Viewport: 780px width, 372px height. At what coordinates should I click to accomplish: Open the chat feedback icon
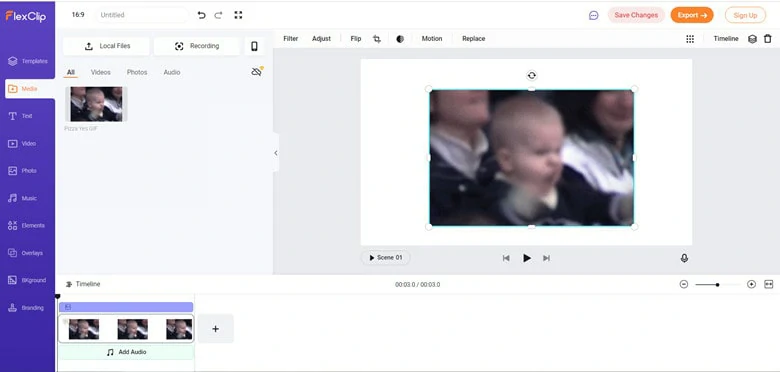tap(593, 15)
